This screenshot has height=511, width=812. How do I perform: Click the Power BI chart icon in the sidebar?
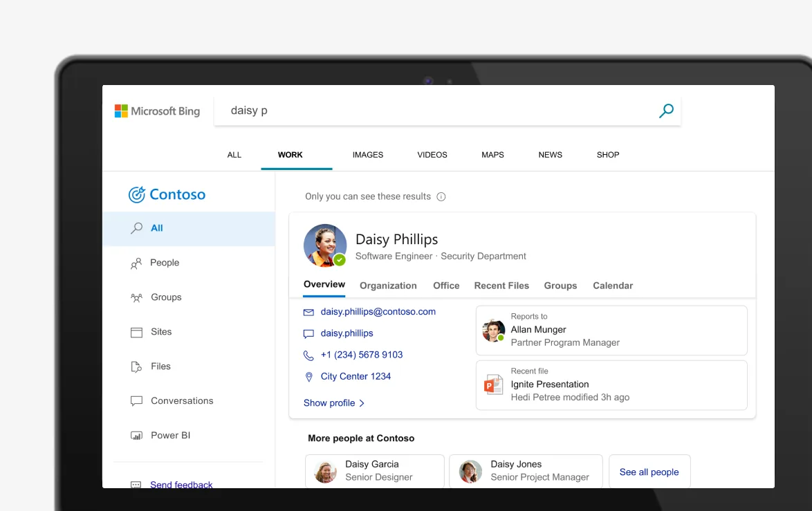click(136, 436)
